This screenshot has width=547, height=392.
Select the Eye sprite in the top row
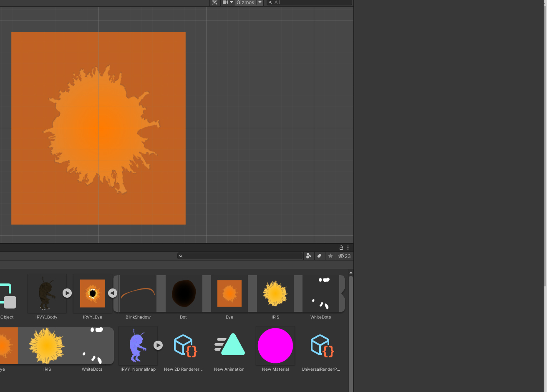point(229,293)
